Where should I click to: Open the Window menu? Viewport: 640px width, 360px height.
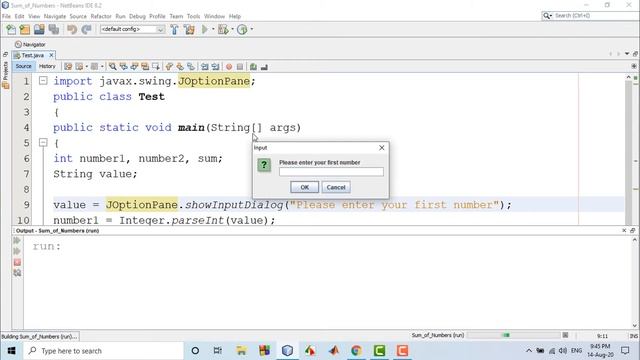[x=214, y=16]
